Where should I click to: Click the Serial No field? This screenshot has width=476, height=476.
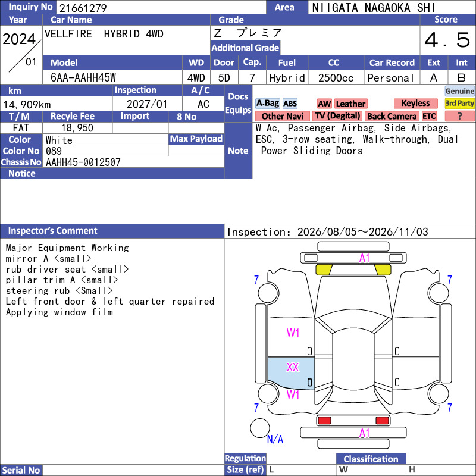[133, 470]
